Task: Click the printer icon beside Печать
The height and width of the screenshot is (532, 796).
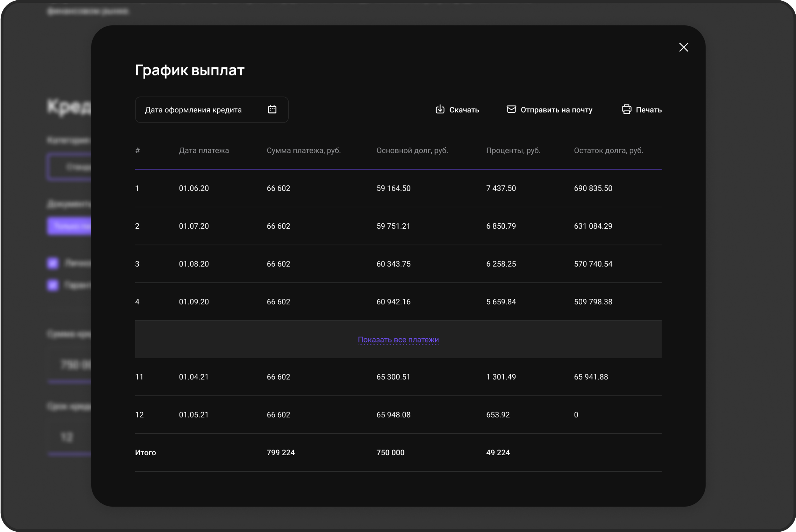Action: pos(626,110)
